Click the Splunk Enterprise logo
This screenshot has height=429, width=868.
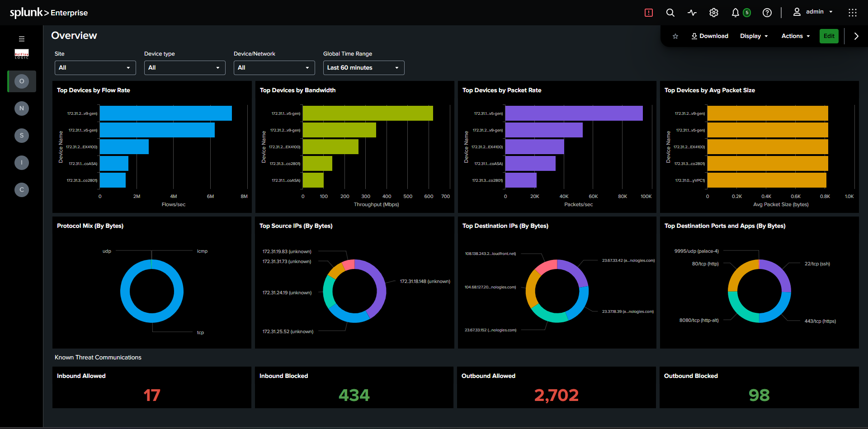(49, 13)
